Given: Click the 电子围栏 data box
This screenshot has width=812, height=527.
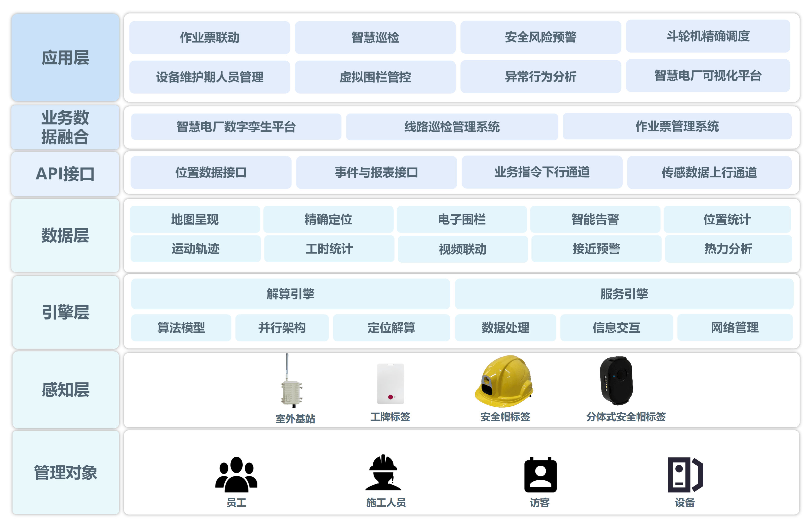Looking at the screenshot, I should coord(462,219).
